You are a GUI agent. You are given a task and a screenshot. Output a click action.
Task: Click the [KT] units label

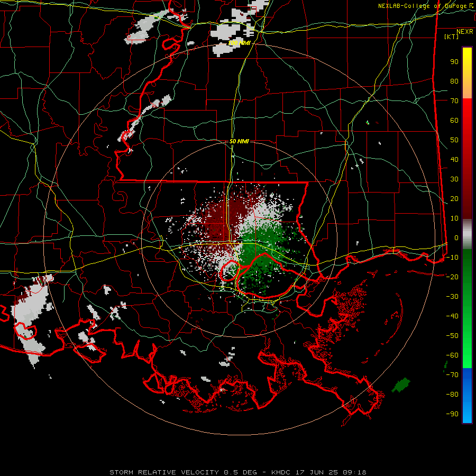pyautogui.click(x=451, y=36)
